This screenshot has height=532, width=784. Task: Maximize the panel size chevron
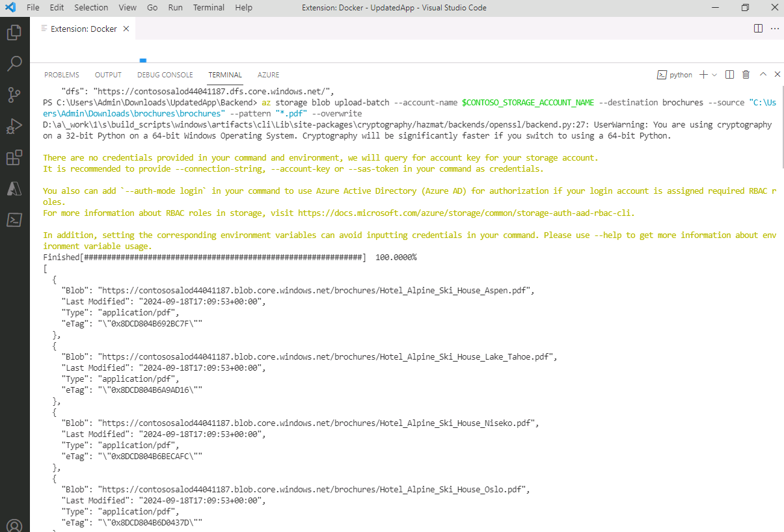763,75
